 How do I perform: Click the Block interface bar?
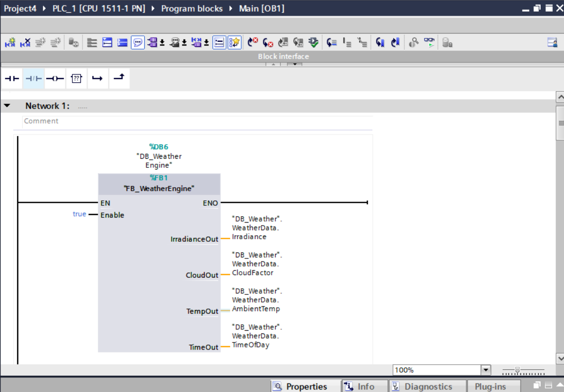(x=283, y=56)
